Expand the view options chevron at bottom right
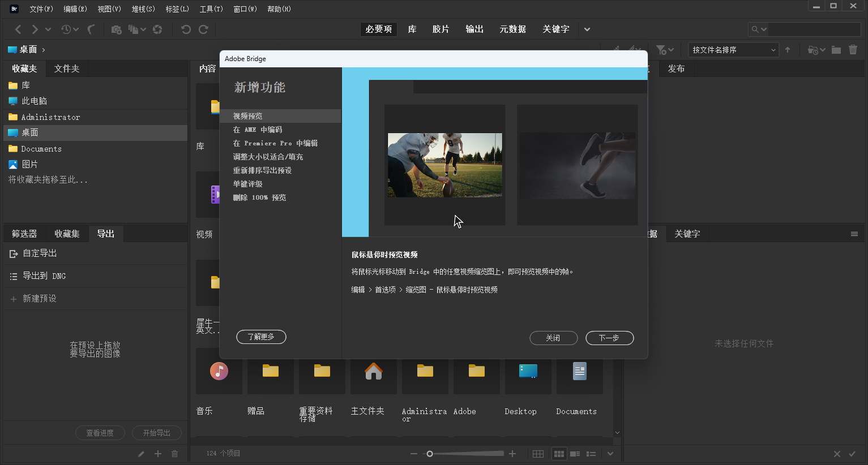868x465 pixels. (610, 453)
